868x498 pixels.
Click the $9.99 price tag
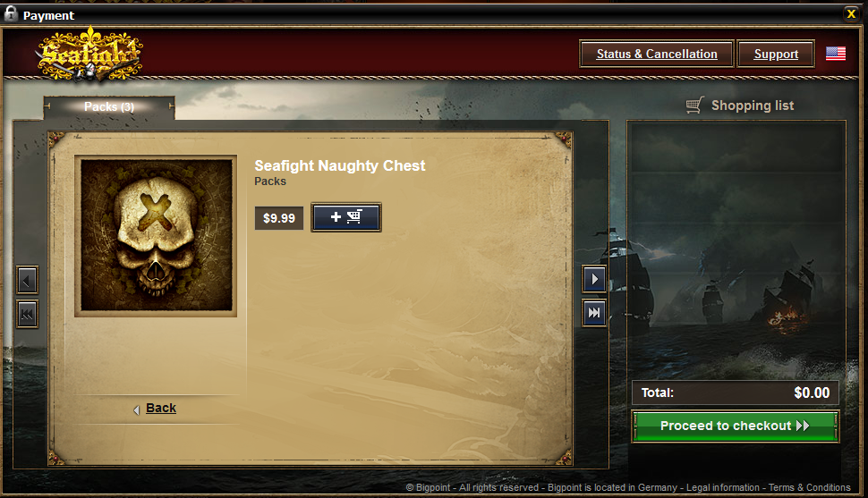(279, 218)
